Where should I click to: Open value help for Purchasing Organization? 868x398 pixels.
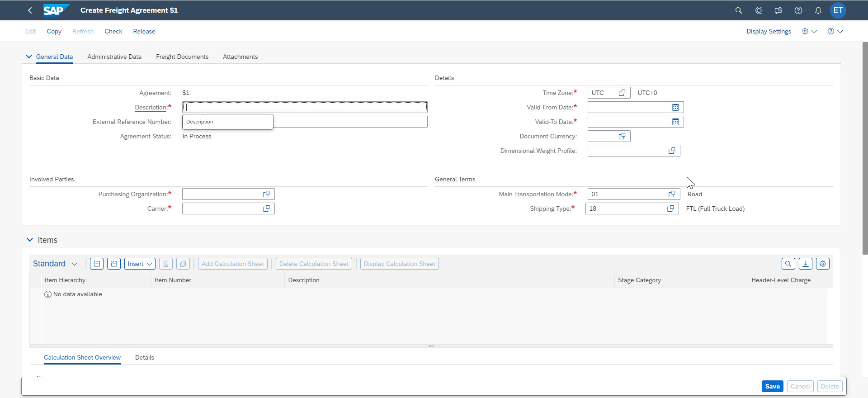(266, 194)
